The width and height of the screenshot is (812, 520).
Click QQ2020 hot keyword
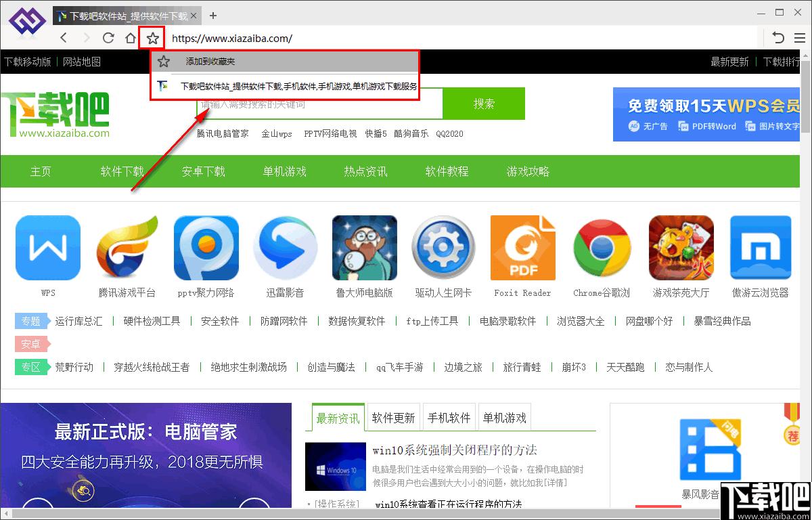point(449,133)
